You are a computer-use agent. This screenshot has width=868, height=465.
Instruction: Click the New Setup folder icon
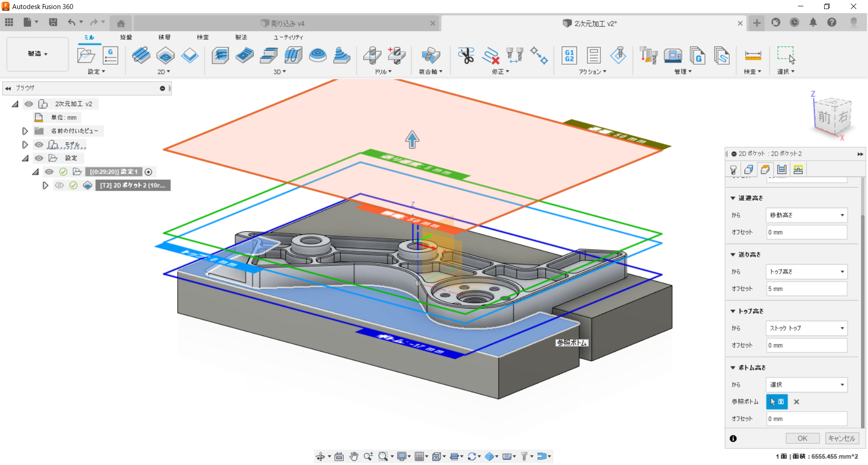(x=86, y=56)
